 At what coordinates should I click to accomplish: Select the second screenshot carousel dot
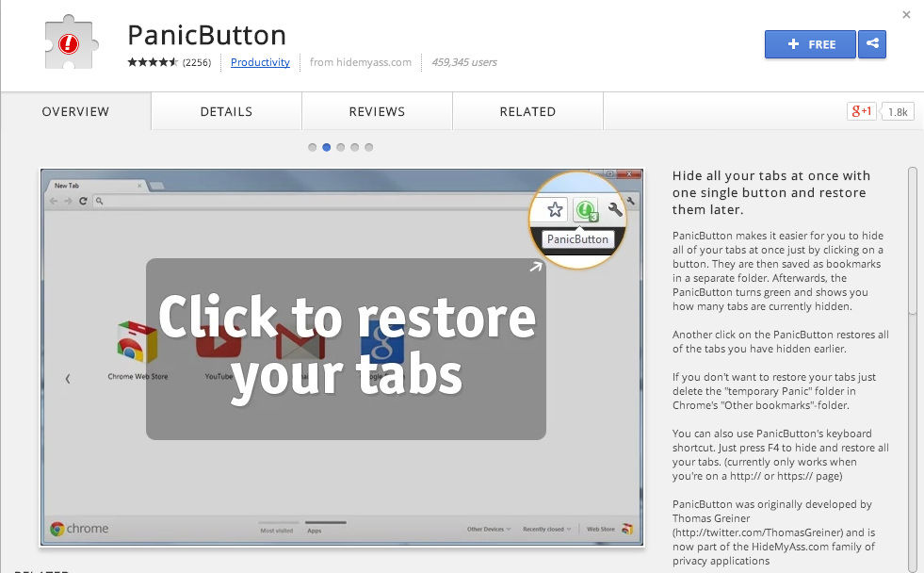pyautogui.click(x=327, y=147)
